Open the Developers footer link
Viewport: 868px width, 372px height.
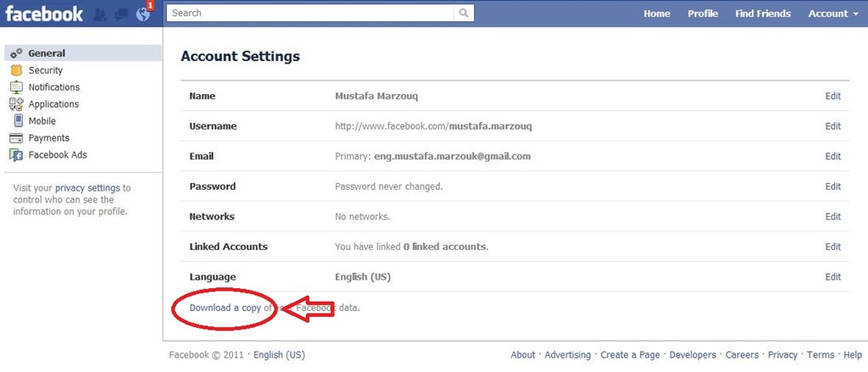(693, 355)
